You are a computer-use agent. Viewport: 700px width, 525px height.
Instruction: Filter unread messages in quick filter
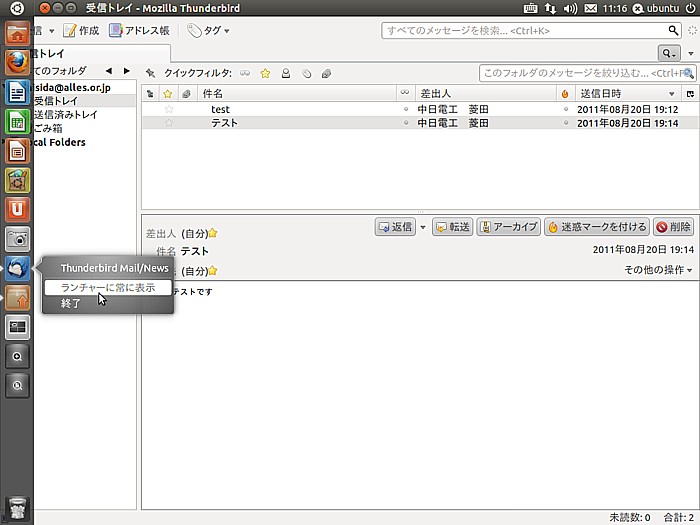coord(245,73)
